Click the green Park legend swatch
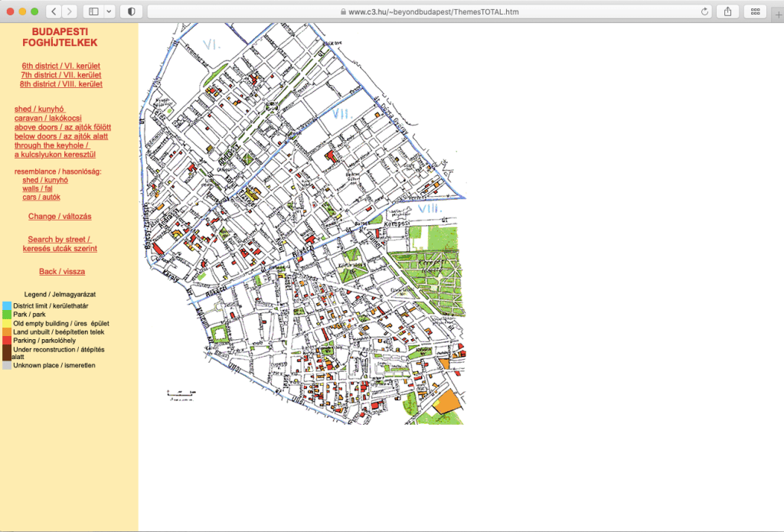The image size is (784, 532). 6,315
